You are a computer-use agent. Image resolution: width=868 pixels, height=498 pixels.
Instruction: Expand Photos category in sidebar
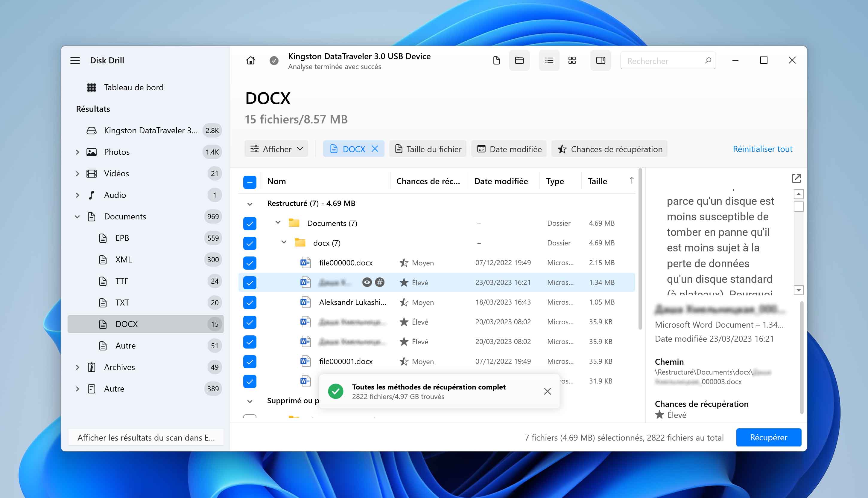[76, 152]
